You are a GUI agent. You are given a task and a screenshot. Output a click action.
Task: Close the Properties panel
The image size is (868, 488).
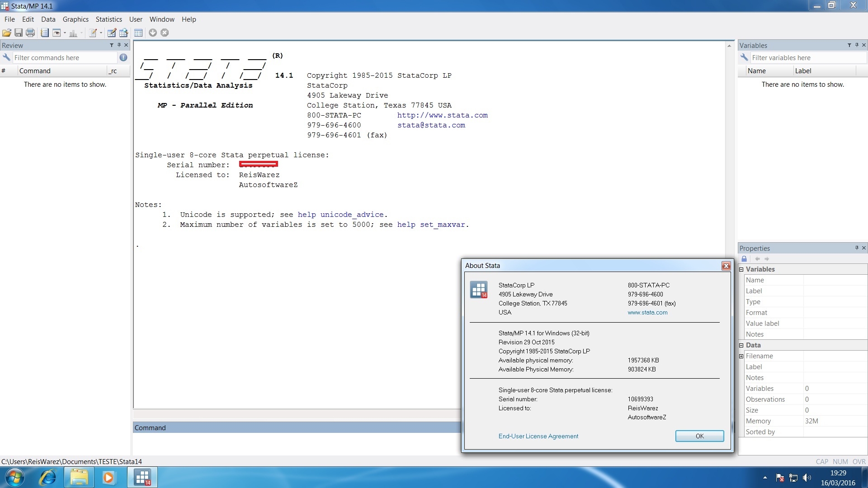864,248
